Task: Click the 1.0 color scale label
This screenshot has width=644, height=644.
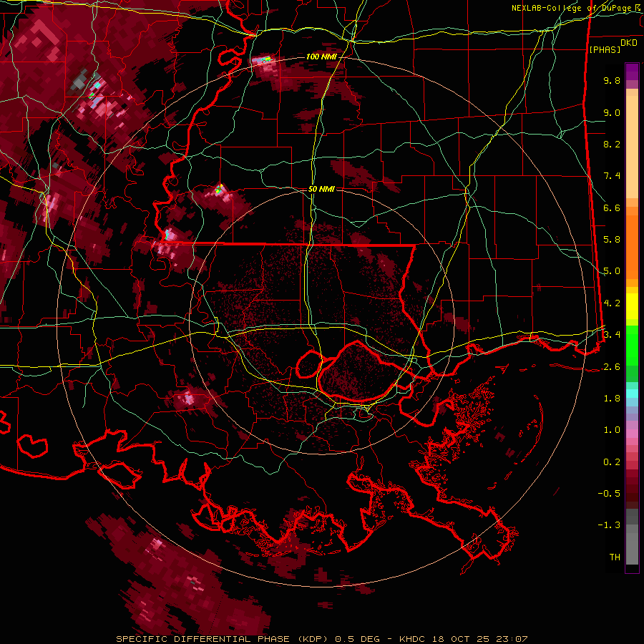Action: pyautogui.click(x=612, y=430)
